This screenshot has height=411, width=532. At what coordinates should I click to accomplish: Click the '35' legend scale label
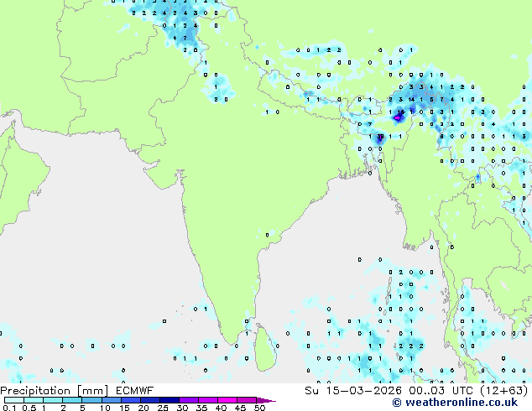pyautogui.click(x=201, y=408)
